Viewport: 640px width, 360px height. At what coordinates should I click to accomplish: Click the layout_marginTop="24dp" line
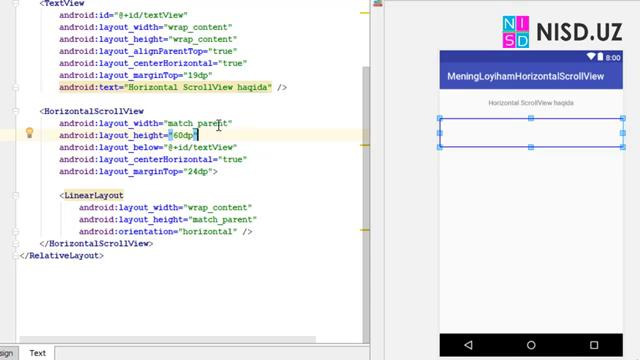(x=138, y=171)
